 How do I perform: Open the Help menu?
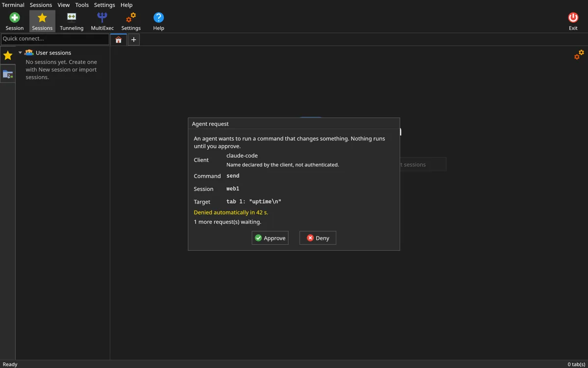126,5
